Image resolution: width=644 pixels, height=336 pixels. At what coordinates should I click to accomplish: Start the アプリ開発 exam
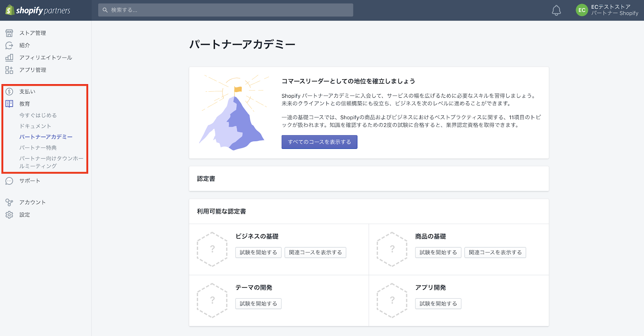click(x=438, y=304)
